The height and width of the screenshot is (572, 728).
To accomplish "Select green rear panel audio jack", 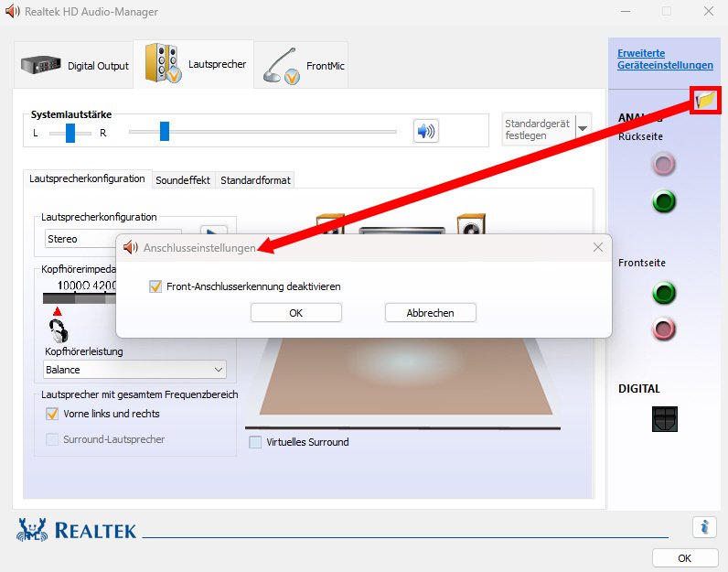I will pyautogui.click(x=663, y=201).
